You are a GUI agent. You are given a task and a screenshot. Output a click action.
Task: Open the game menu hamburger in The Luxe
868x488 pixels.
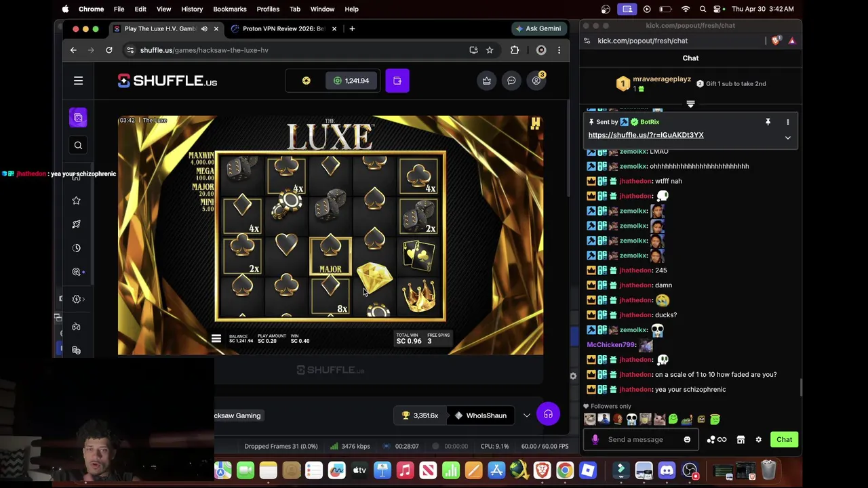coord(216,339)
